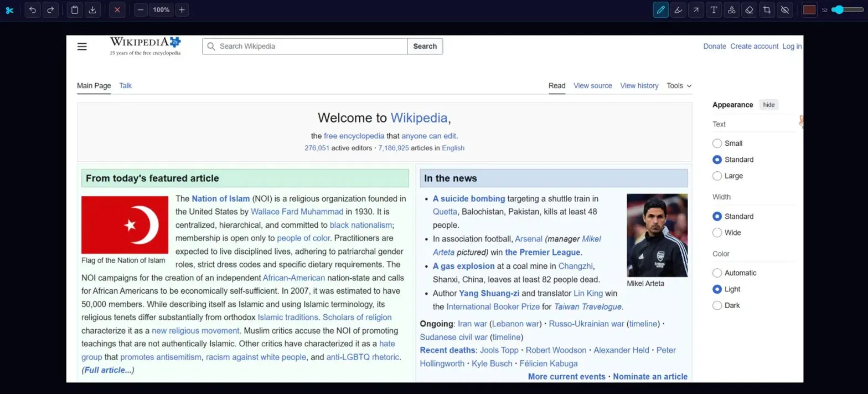868x394 pixels.
Task: Select Standard text size radio
Action: [717, 160]
